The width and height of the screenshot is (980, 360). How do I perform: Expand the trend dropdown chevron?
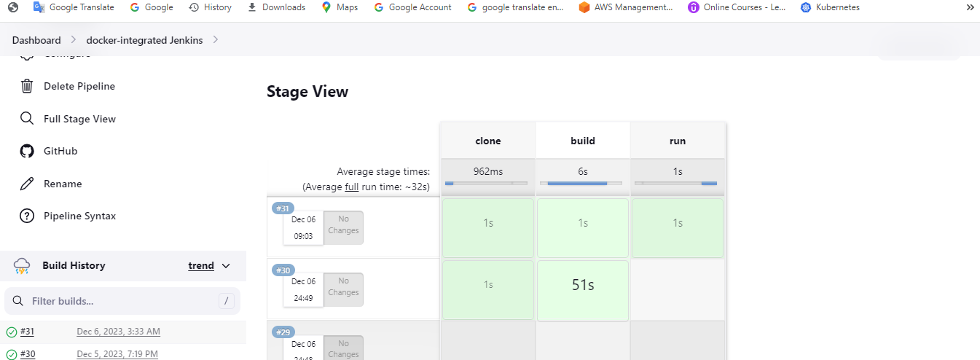[226, 266]
